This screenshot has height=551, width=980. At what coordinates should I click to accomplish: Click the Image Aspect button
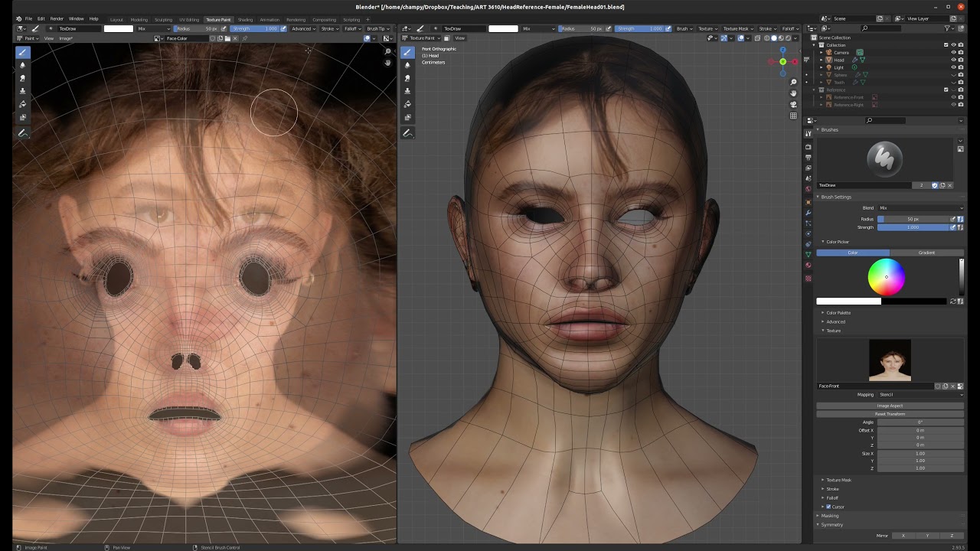pyautogui.click(x=890, y=406)
